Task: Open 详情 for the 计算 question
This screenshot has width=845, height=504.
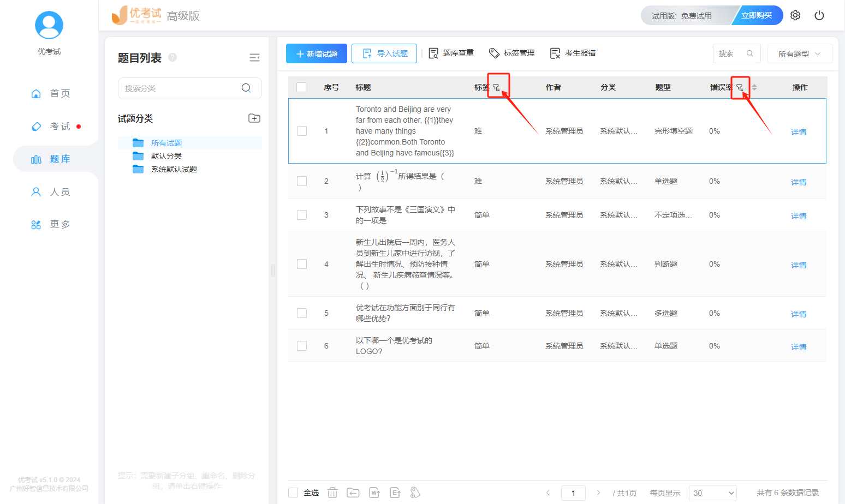Action: (x=799, y=182)
